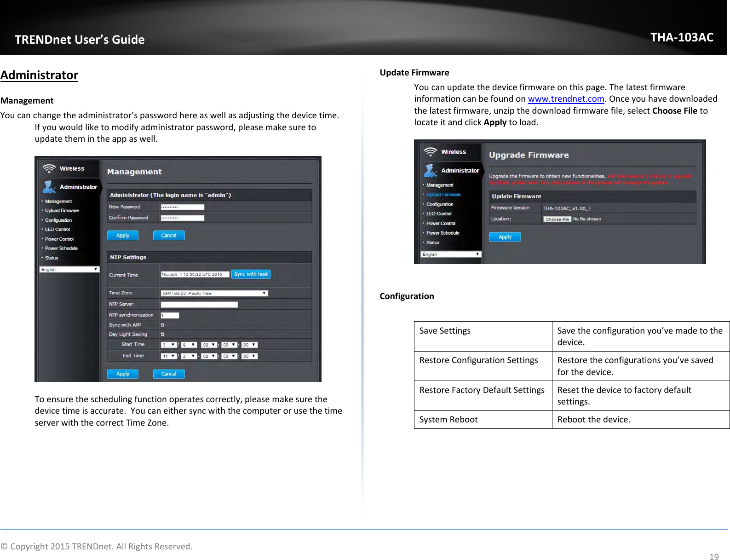Screen dimensions: 730x560
Task: Open the Start Time week dropdown showing 9
Action: (189, 345)
